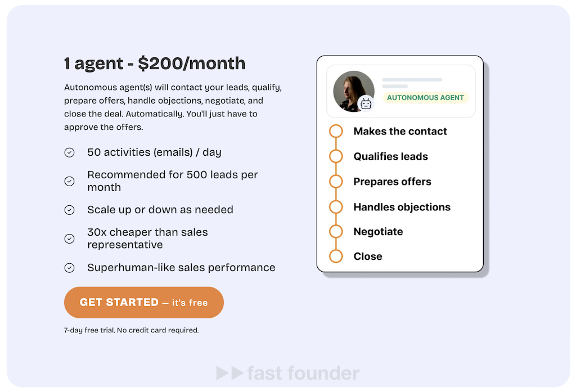Image resolution: width=576 pixels, height=392 pixels.
Task: Click checkmark icon beside 30x cheaper
Action: pos(69,238)
